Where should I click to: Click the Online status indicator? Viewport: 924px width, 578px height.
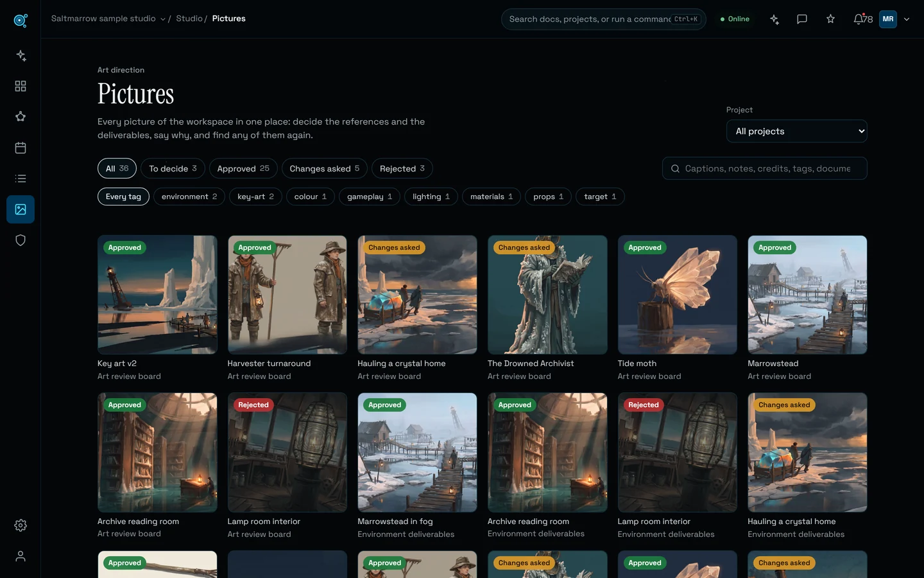(735, 19)
